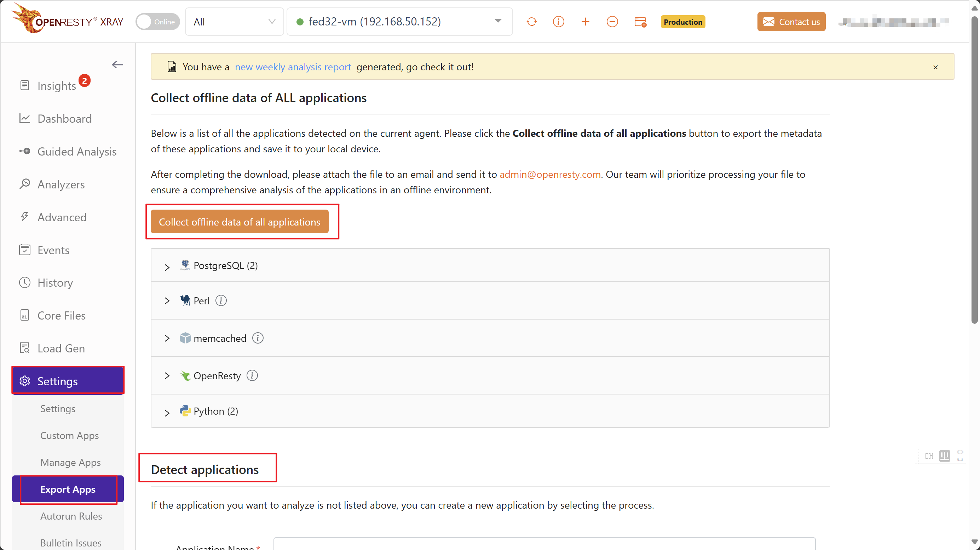This screenshot has height=550, width=980.
Task: Open Custom Apps under Settings
Action: coord(69,435)
